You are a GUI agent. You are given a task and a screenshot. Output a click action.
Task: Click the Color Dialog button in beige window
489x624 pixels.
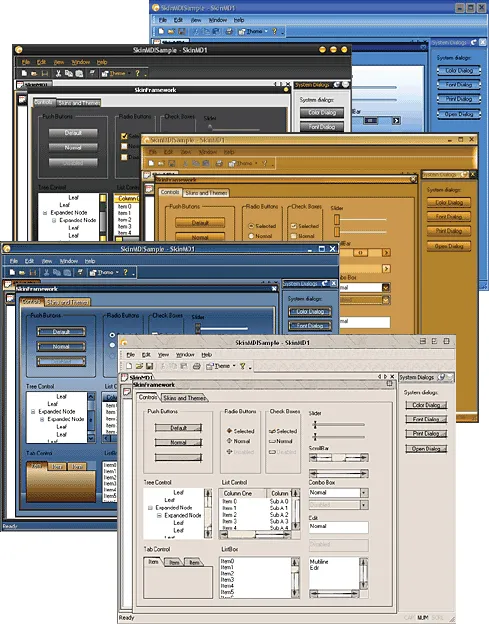[x=426, y=405]
